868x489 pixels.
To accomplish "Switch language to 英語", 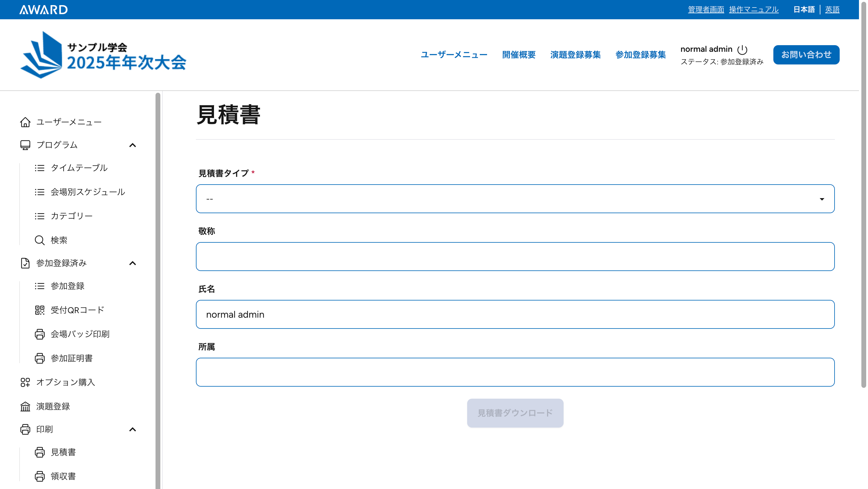I will click(832, 10).
